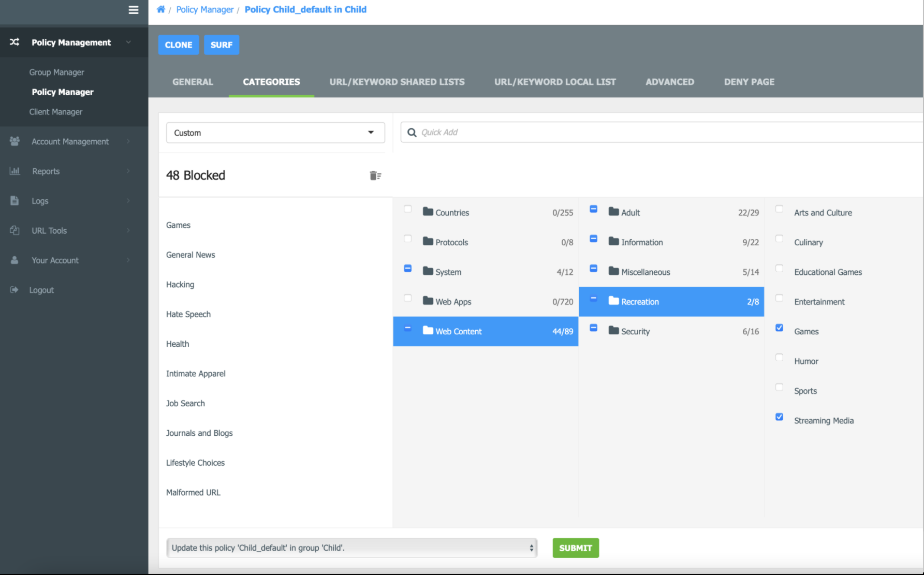The height and width of the screenshot is (575, 924).
Task: Click the Reports chart icon
Action: pos(14,171)
